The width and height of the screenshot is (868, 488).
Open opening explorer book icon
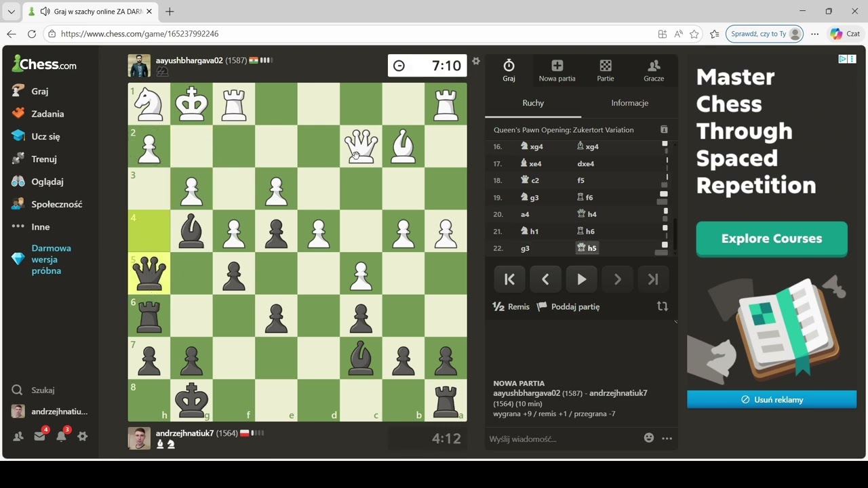click(x=664, y=129)
